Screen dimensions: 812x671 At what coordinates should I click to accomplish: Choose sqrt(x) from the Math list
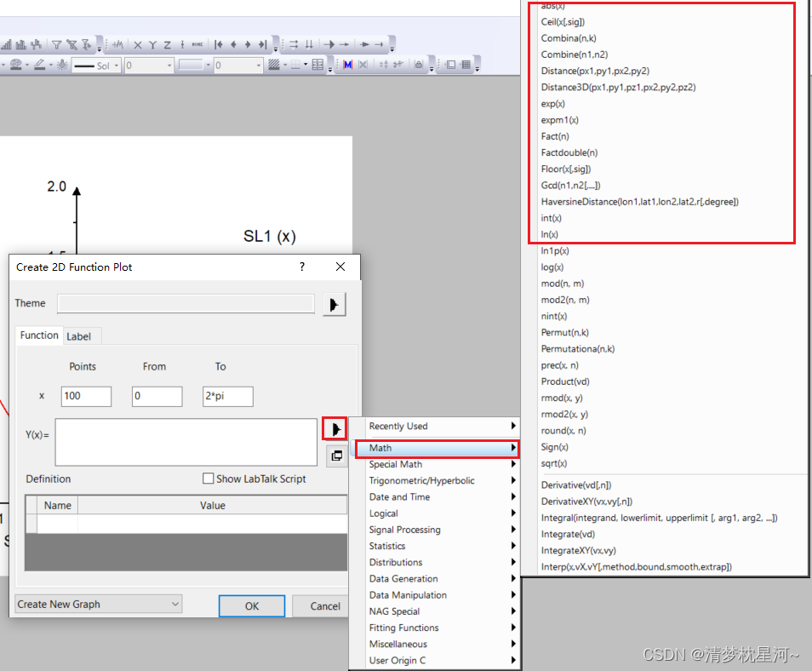553,463
